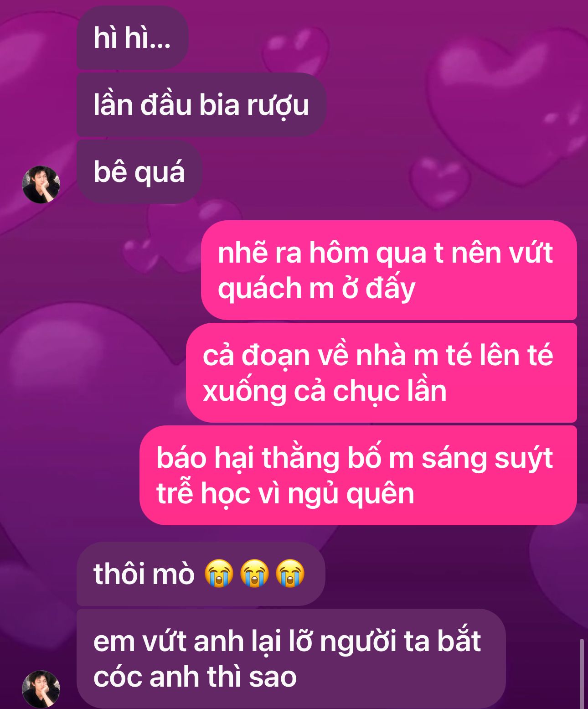Select the pink "báo hại thằng bố" message
Viewport: 588px width, 709px height.
tap(358, 475)
